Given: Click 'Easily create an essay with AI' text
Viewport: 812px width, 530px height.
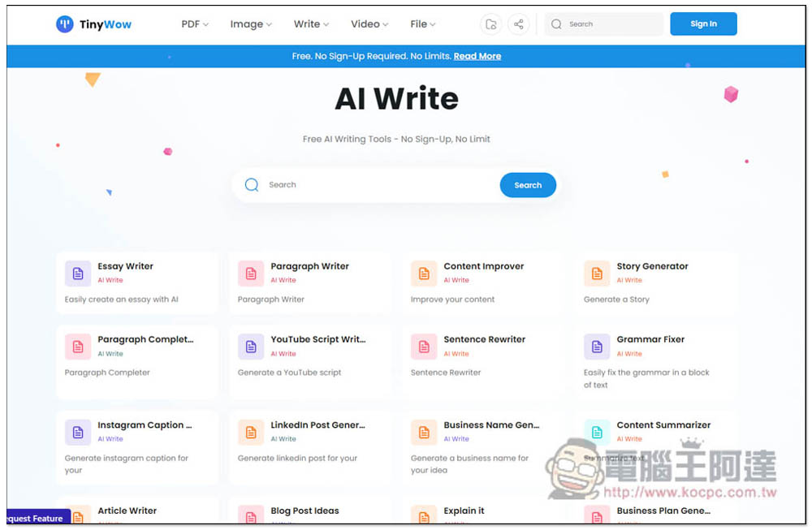Looking at the screenshot, I should coord(121,299).
